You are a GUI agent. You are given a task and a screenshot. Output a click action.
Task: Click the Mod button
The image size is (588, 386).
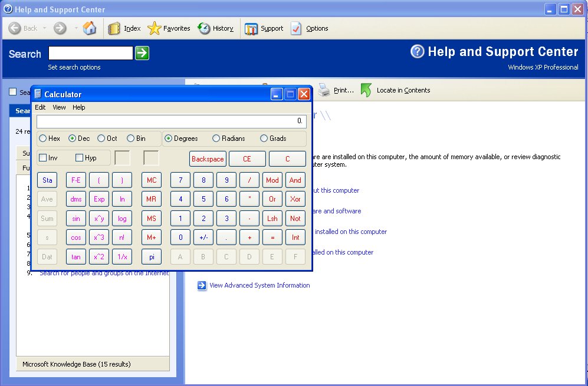coord(272,180)
